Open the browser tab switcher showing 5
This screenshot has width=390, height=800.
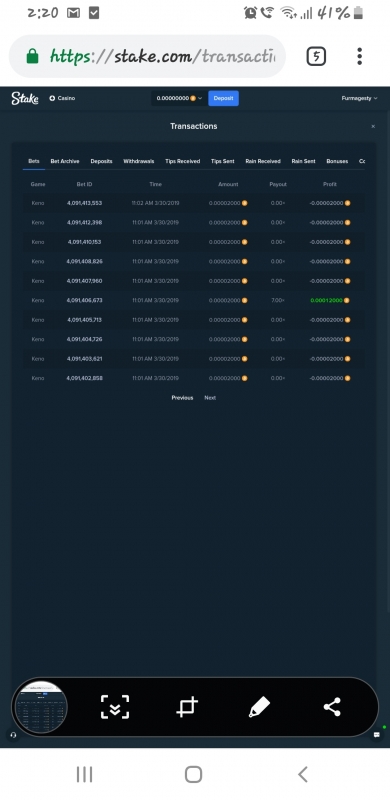pos(316,56)
